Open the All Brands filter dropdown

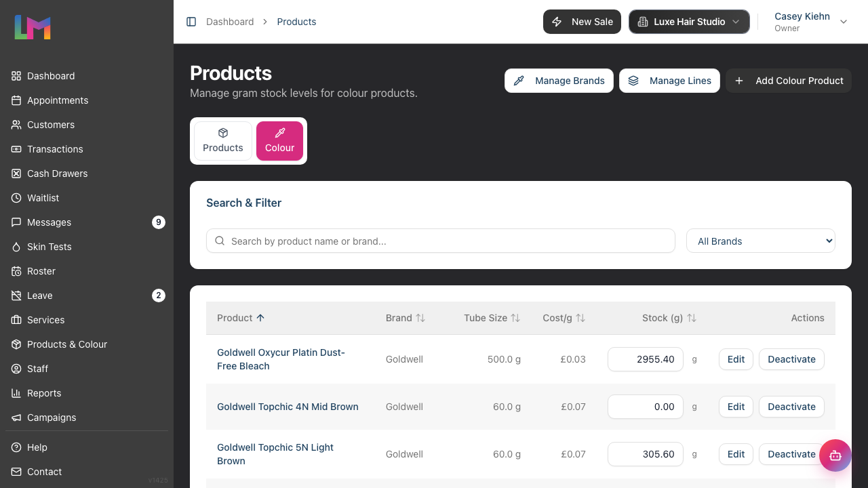point(761,241)
